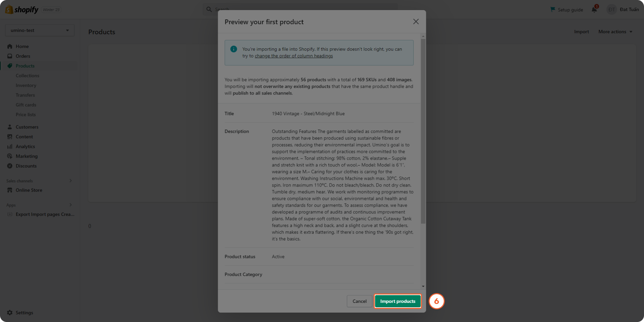Click change the order of column headings link
The image size is (644, 322).
pyautogui.click(x=294, y=56)
